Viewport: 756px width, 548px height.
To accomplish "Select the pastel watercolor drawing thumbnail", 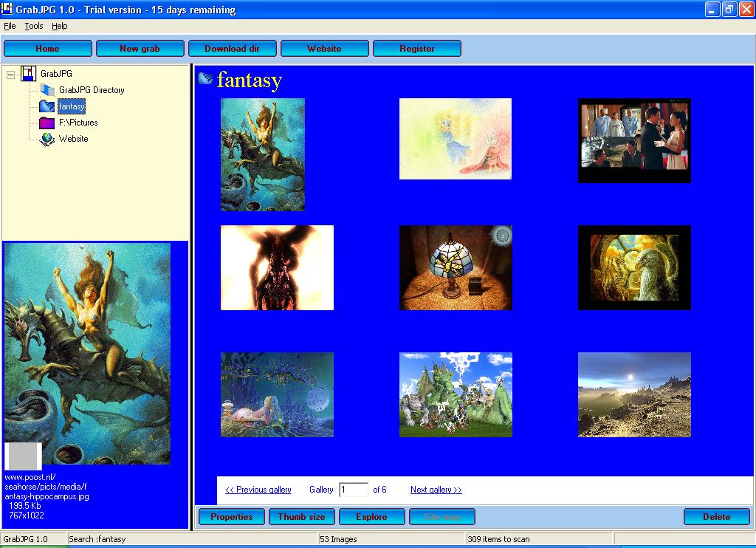I will click(456, 139).
